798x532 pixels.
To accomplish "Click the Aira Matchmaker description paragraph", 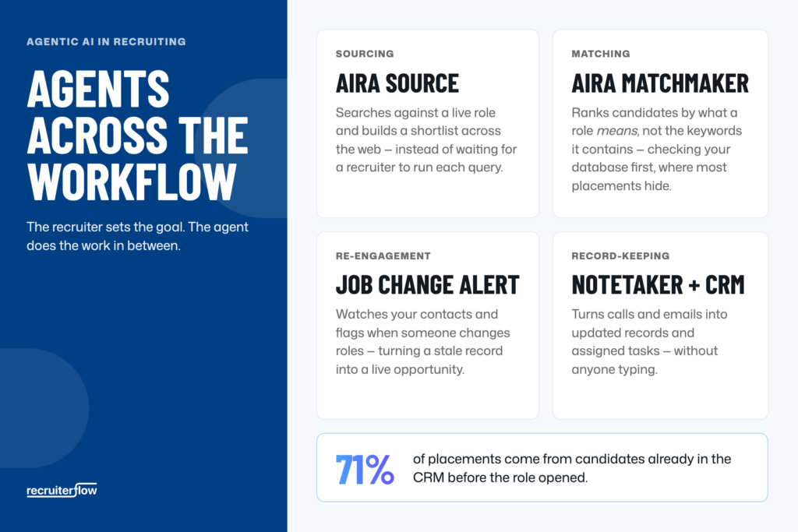I will [x=656, y=149].
